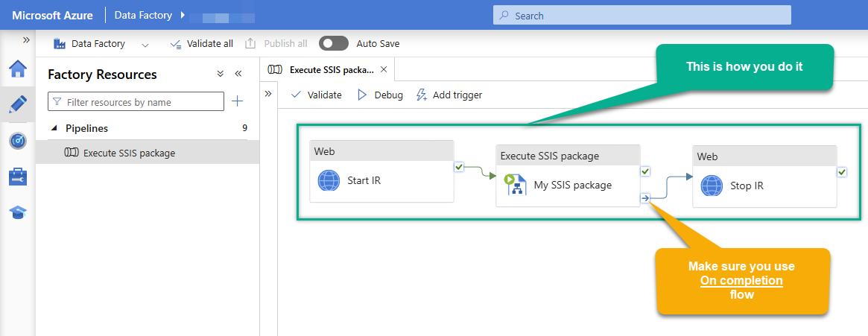Screen dimensions: 868x336
Task: Click the plus icon to add resource
Action: coord(238,101)
